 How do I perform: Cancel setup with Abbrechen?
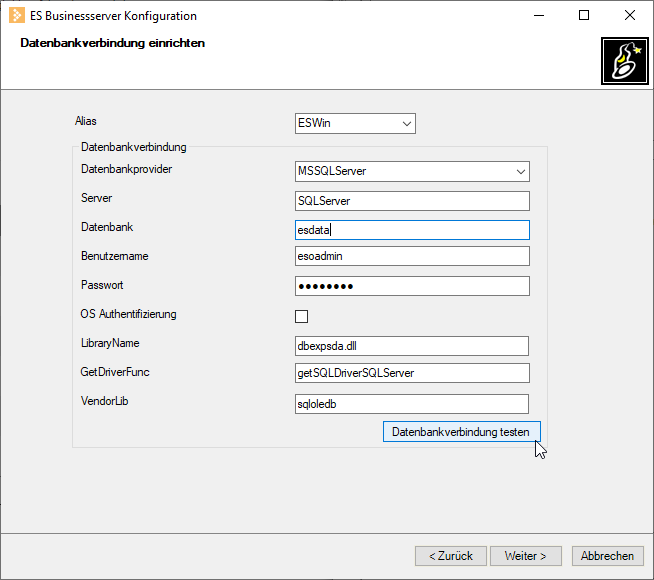point(607,556)
